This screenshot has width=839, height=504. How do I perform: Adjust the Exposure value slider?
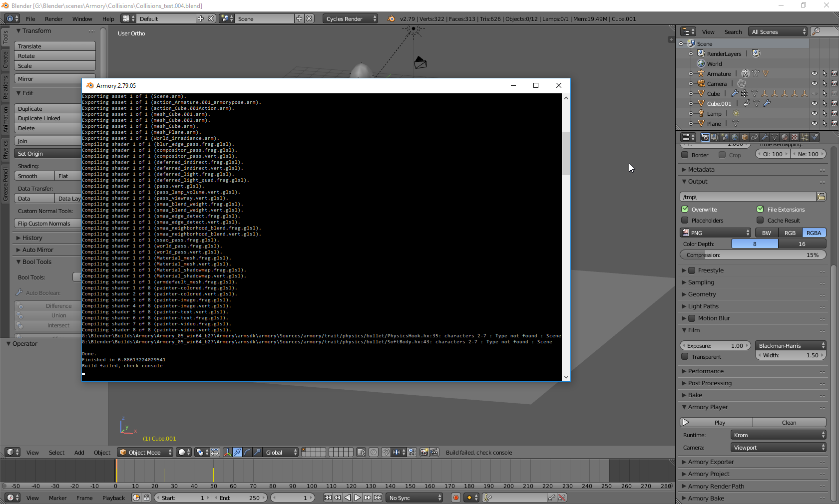pos(715,345)
